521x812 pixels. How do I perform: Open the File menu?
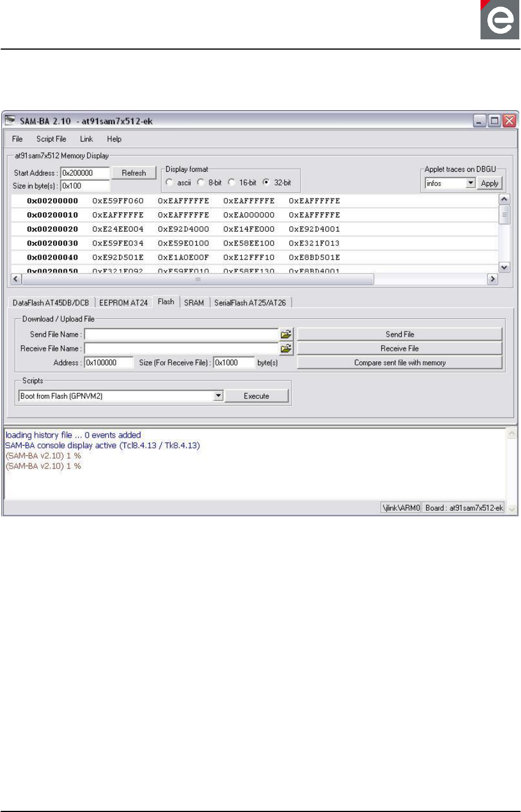tap(17, 139)
